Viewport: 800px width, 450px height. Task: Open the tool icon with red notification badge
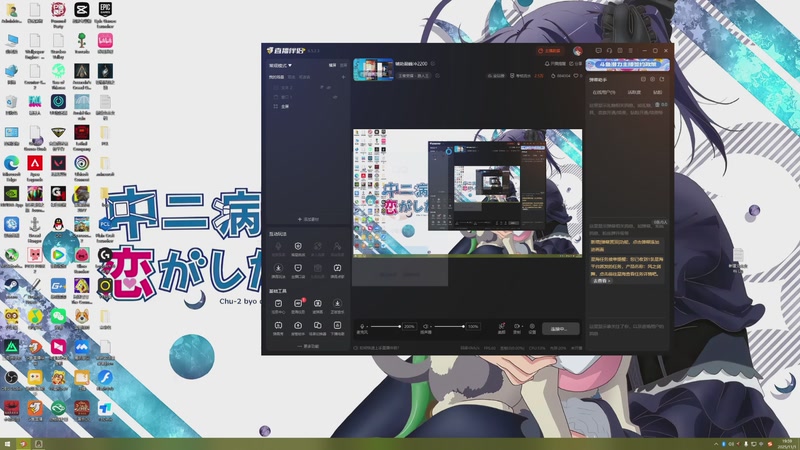(298, 307)
